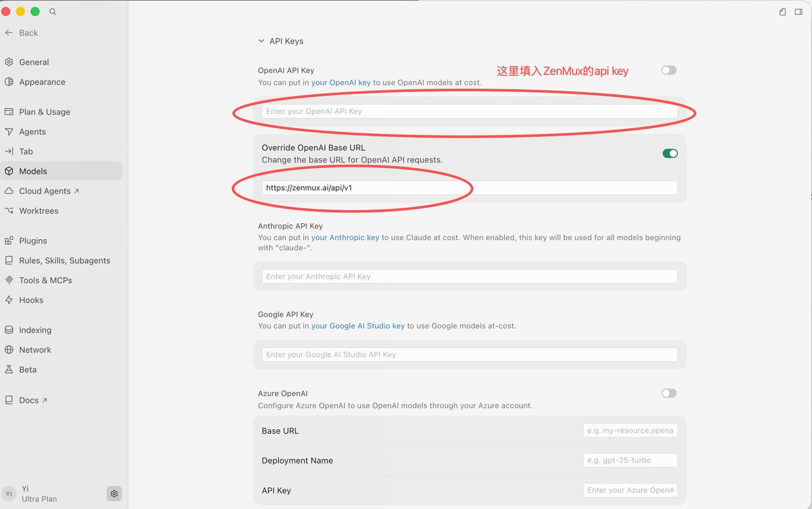Open account settings gear beside Ultra Plan
This screenshot has height=509, width=812.
(114, 493)
